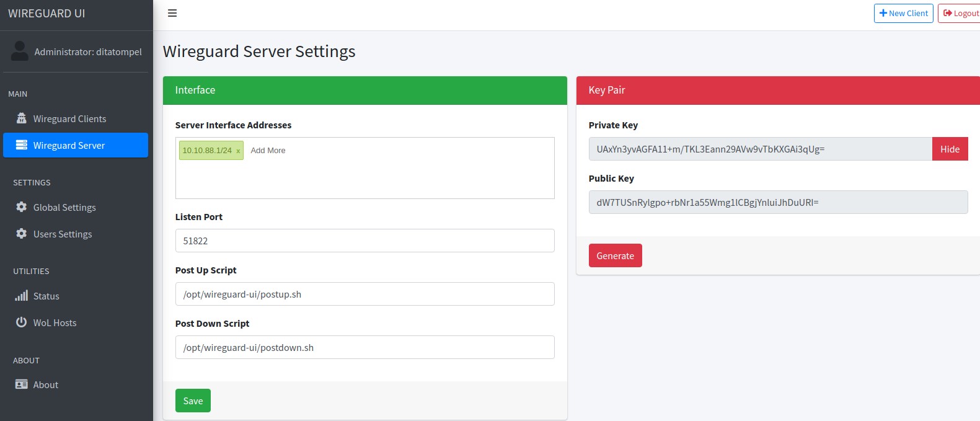The image size is (980, 421).
Task: Click the WIREGUARD UI brand link
Action: 46,14
